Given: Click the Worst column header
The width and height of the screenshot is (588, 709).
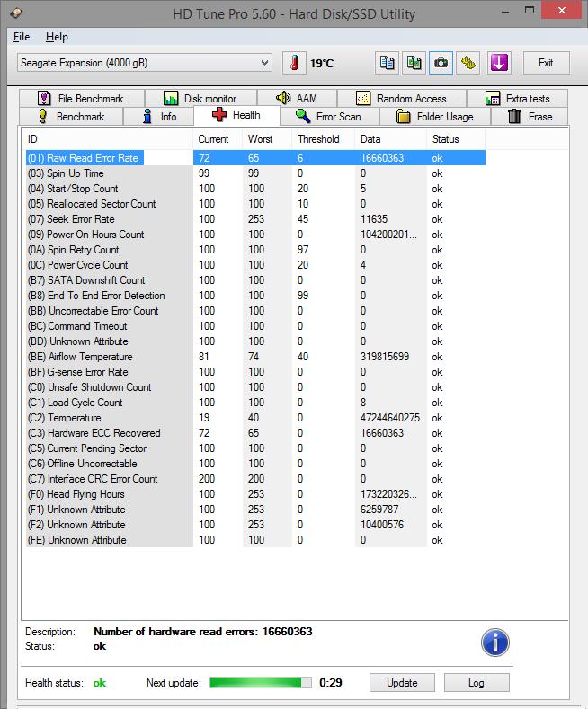Looking at the screenshot, I should [x=267, y=139].
